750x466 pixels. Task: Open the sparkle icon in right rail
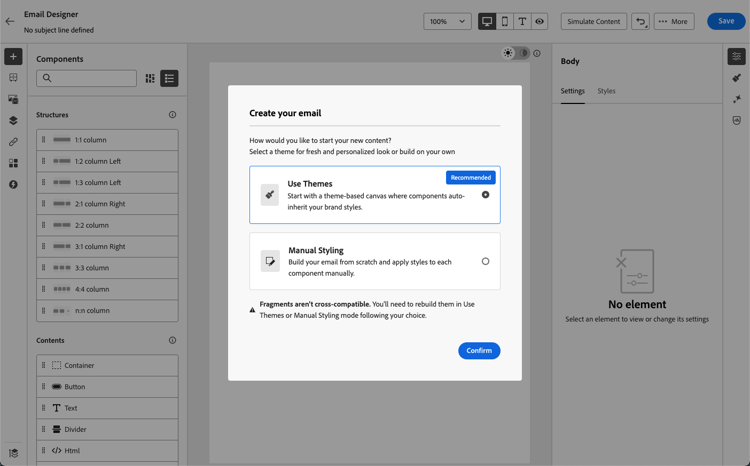(737, 99)
